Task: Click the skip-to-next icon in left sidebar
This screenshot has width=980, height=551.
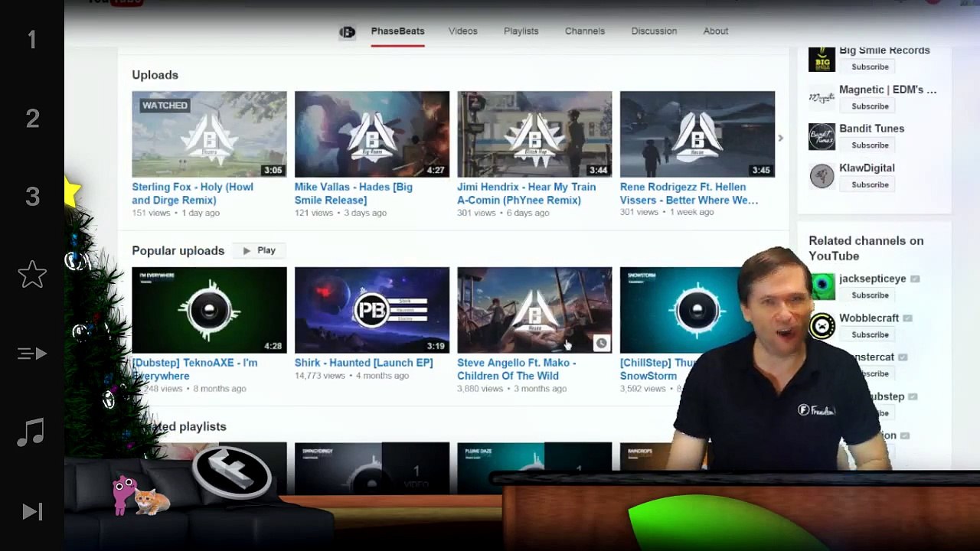Action: pos(32,511)
